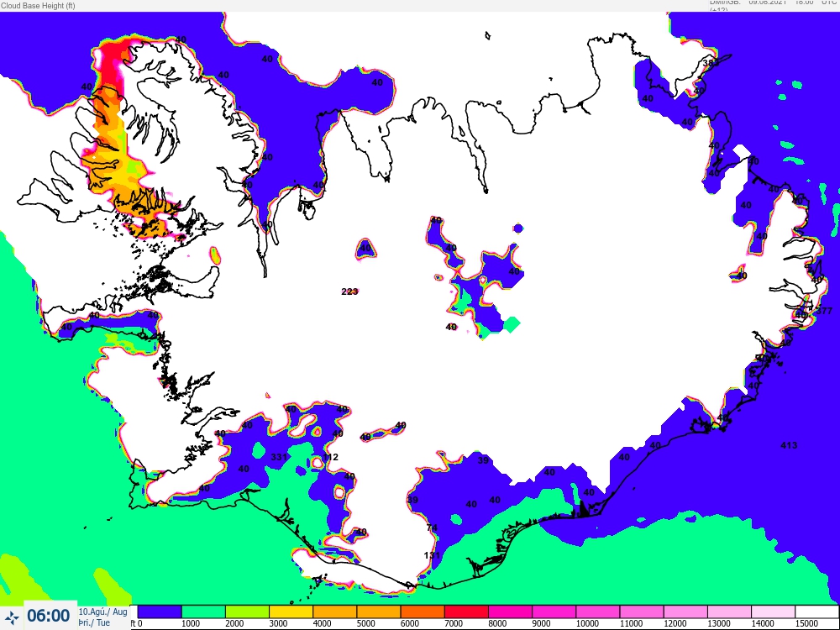Image resolution: width=840 pixels, height=630 pixels.
Task: Click the '10.Ágú./ Aug' date label
Action: coord(102,612)
